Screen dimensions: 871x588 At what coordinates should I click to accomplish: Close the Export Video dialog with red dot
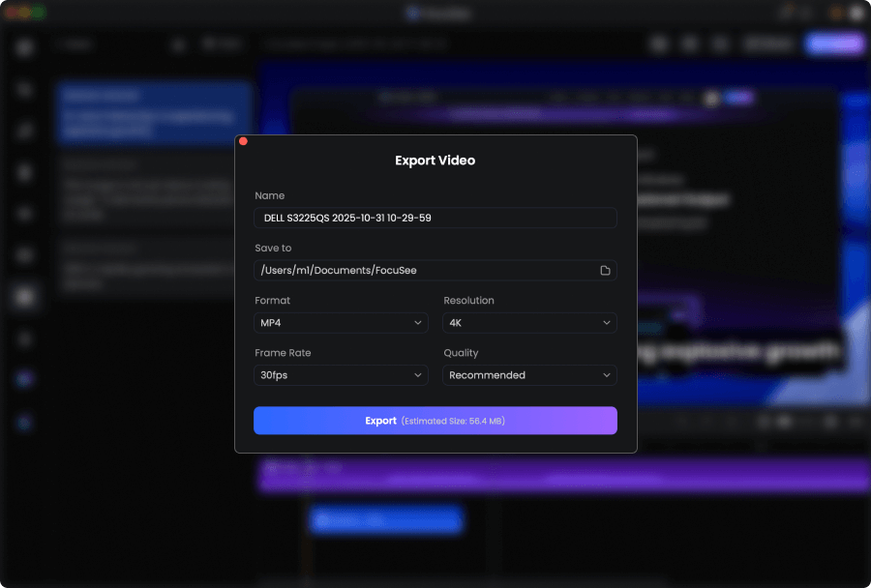[x=243, y=141]
